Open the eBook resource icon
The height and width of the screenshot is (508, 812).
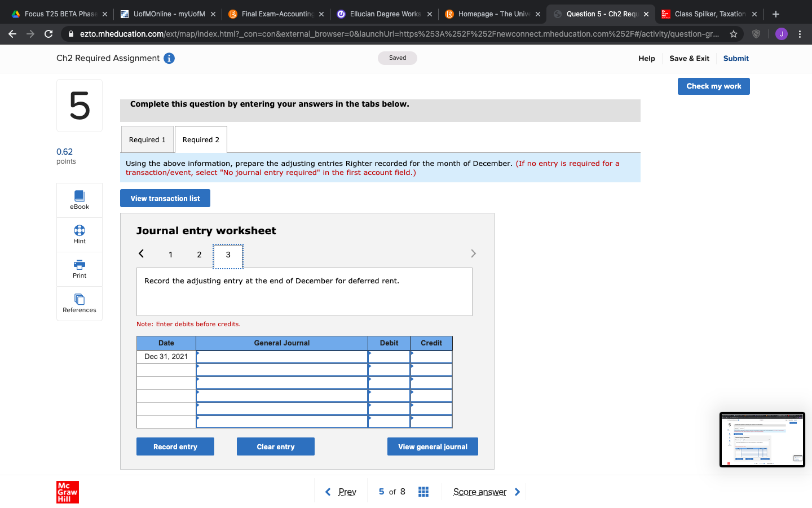(80, 196)
